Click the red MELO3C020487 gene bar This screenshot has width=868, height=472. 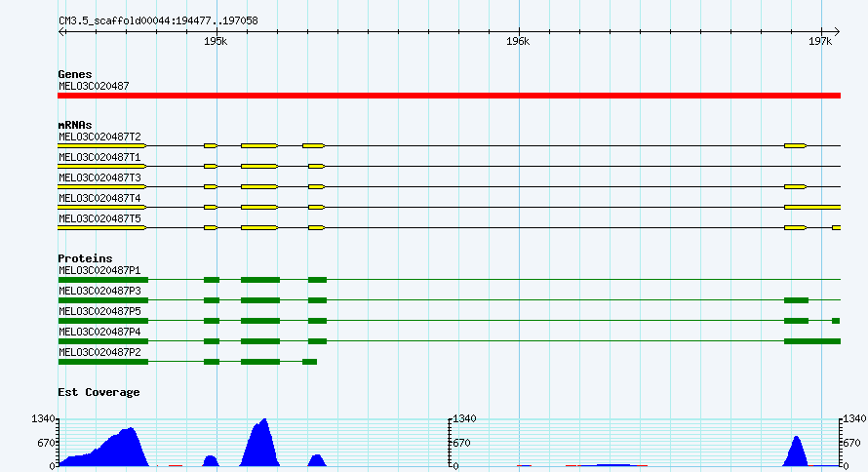[449, 96]
